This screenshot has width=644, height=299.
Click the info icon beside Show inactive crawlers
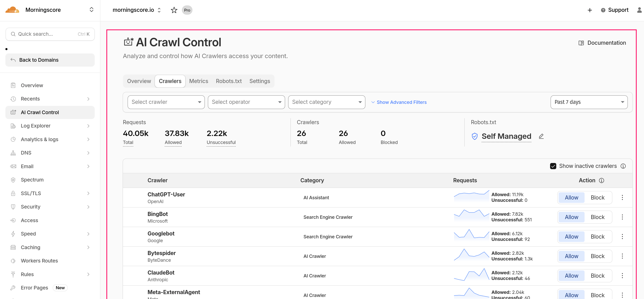coord(623,166)
